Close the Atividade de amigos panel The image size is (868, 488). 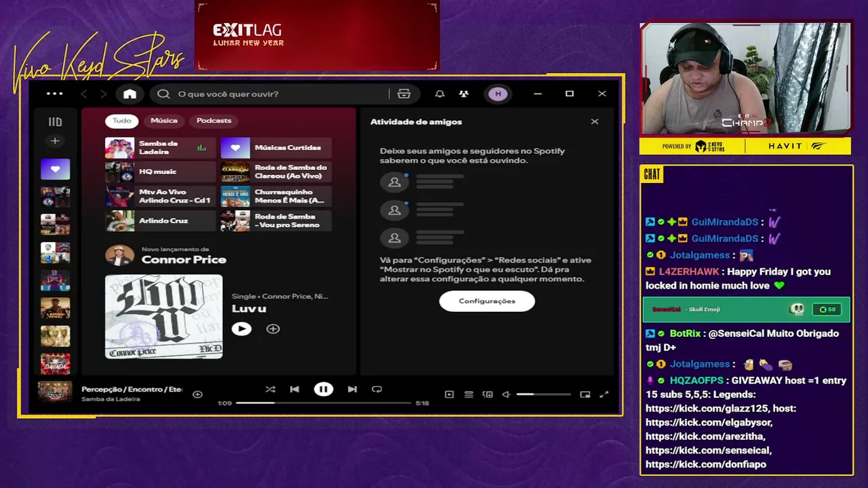pyautogui.click(x=595, y=121)
